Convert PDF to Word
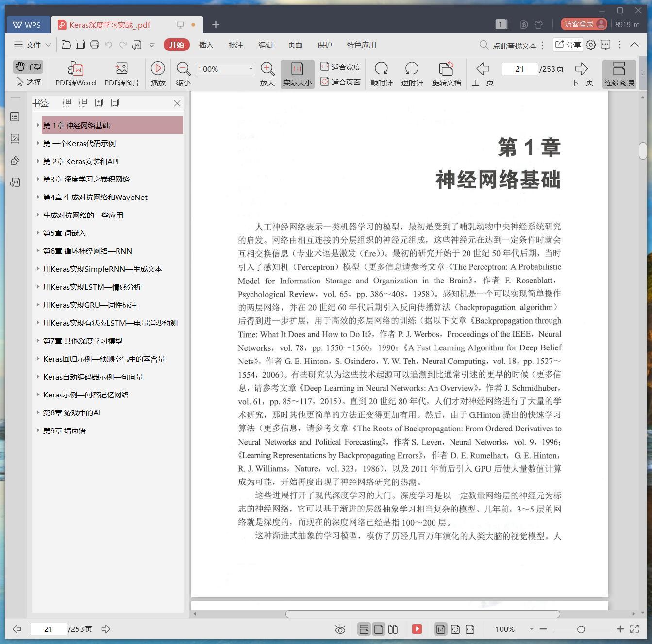The image size is (652, 644). pos(75,74)
